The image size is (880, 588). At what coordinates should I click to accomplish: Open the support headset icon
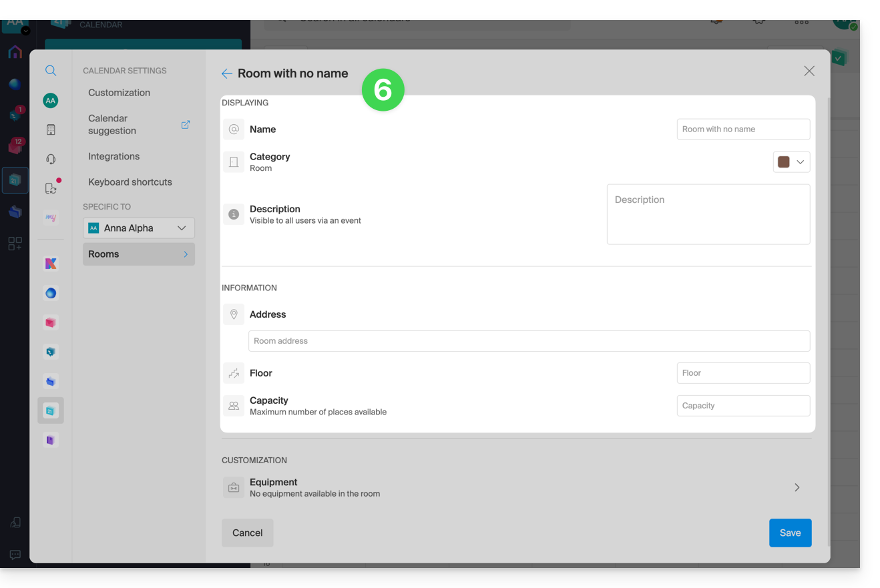click(51, 159)
